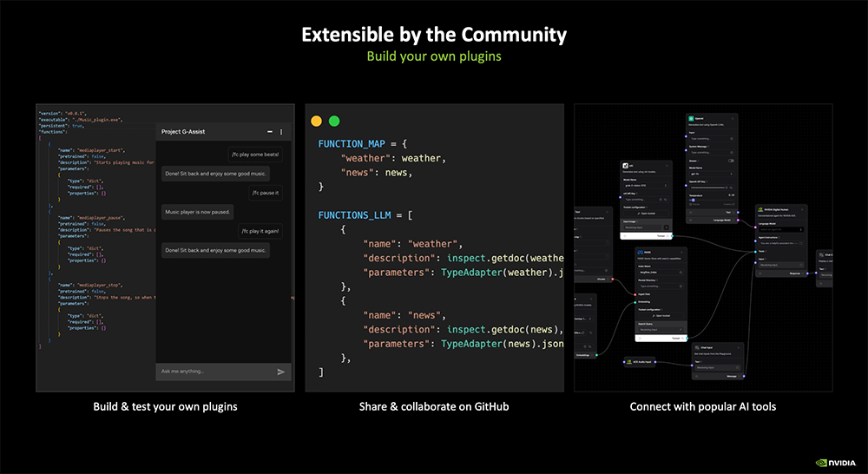Click the Meta FAISS node icon
This screenshot has height=474, width=868.
(638, 251)
